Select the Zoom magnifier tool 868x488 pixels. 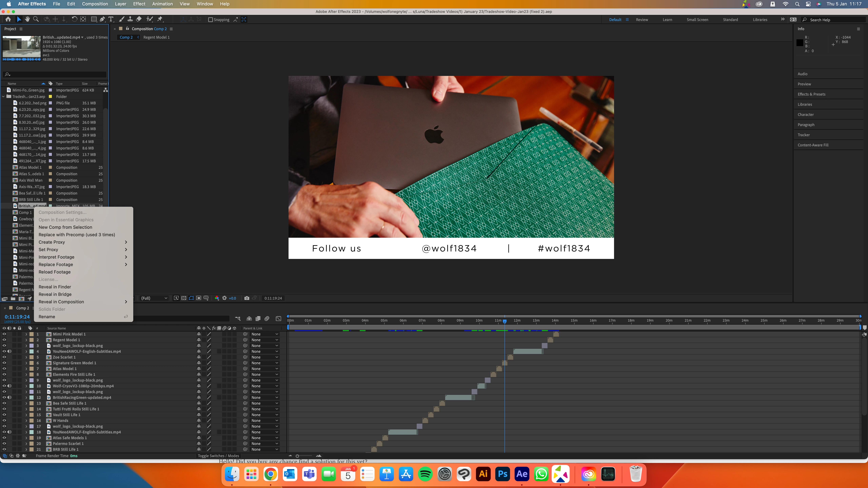coord(36,19)
